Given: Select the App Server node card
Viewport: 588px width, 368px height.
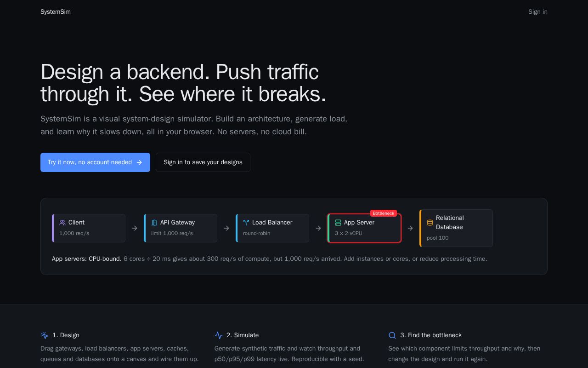Looking at the screenshot, I should click(x=364, y=228).
